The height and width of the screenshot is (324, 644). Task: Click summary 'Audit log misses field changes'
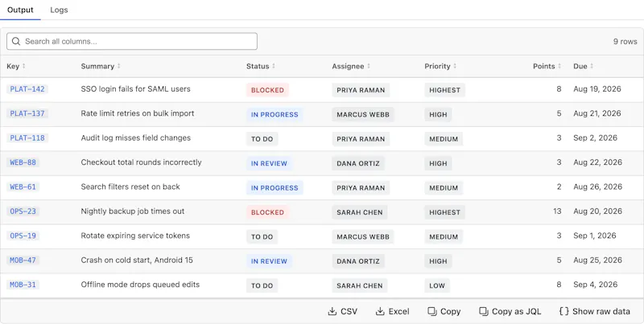pos(136,137)
